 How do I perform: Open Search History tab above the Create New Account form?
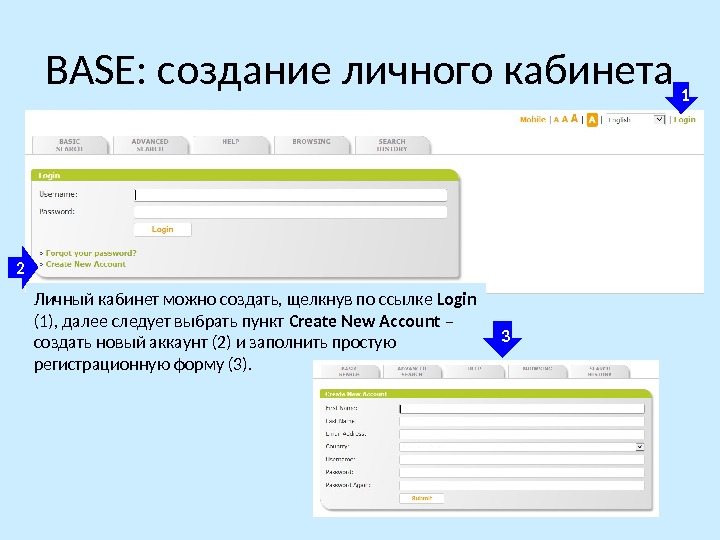599,371
